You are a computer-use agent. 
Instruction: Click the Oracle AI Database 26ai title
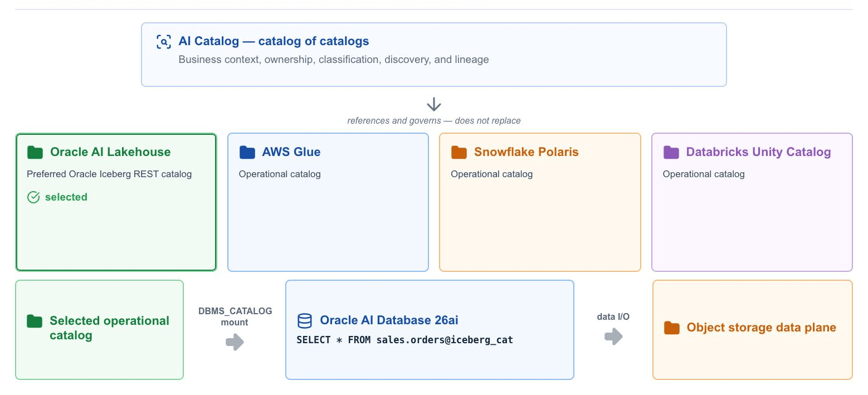(x=389, y=320)
